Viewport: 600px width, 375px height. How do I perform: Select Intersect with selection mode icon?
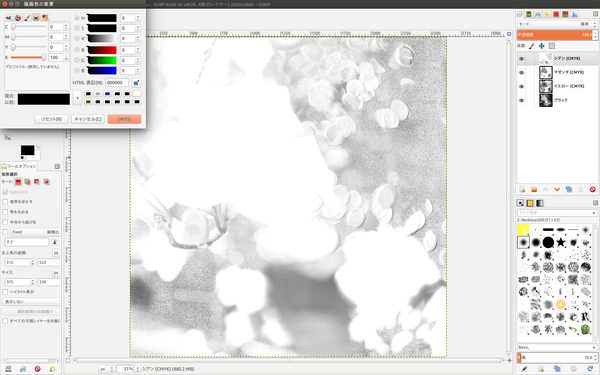(46, 182)
